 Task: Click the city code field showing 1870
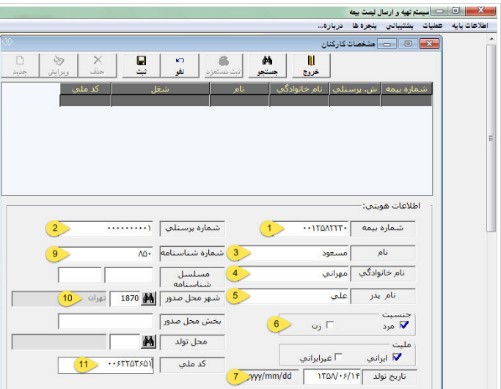click(125, 298)
